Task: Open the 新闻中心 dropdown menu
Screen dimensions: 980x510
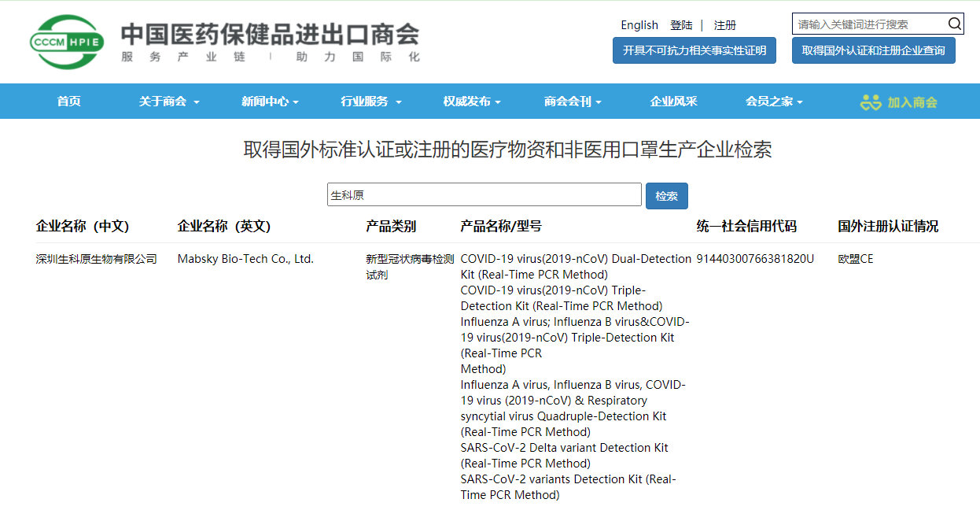Action: [270, 102]
